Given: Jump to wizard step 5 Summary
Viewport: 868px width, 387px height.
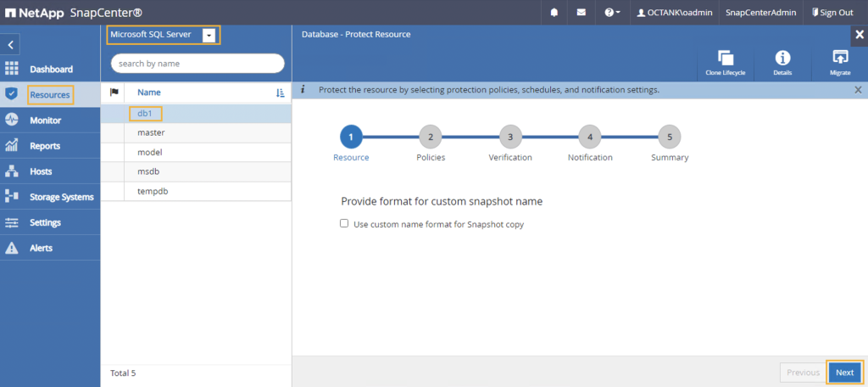Looking at the screenshot, I should [670, 137].
